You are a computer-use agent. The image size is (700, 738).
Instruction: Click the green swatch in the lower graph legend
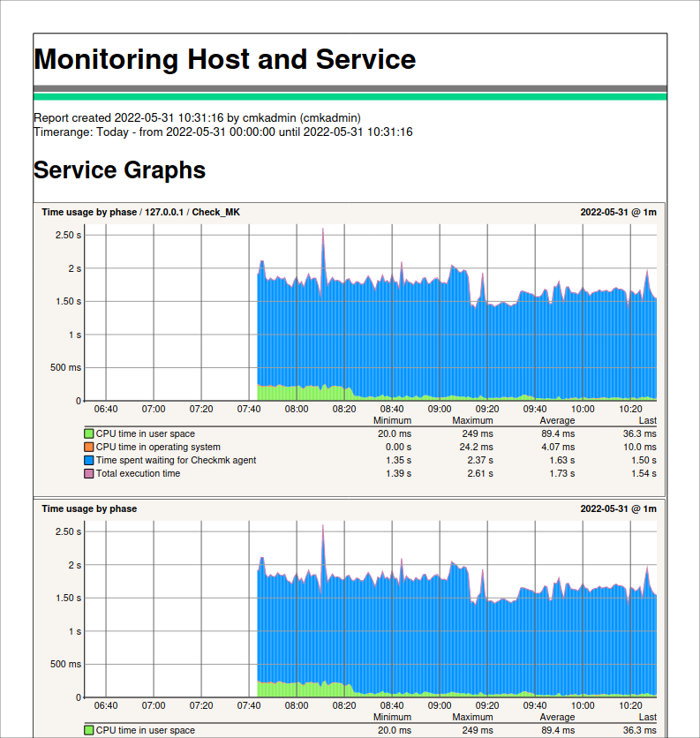88,730
